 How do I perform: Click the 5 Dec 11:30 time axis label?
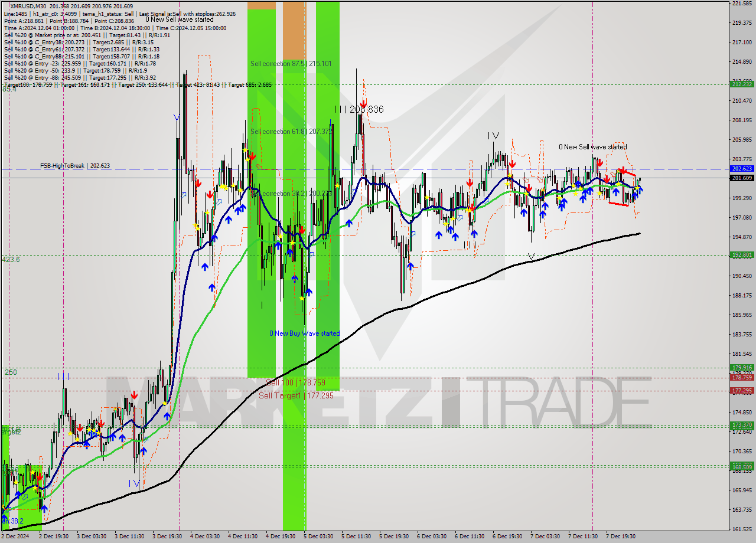coord(356,537)
